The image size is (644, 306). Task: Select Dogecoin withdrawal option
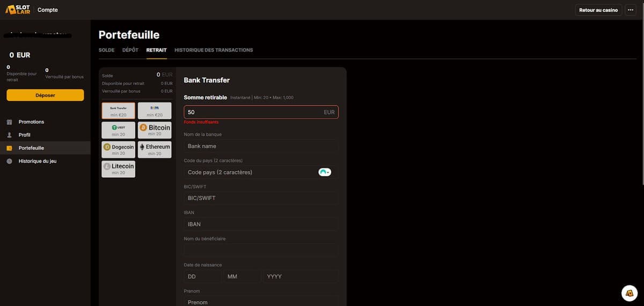(x=118, y=149)
